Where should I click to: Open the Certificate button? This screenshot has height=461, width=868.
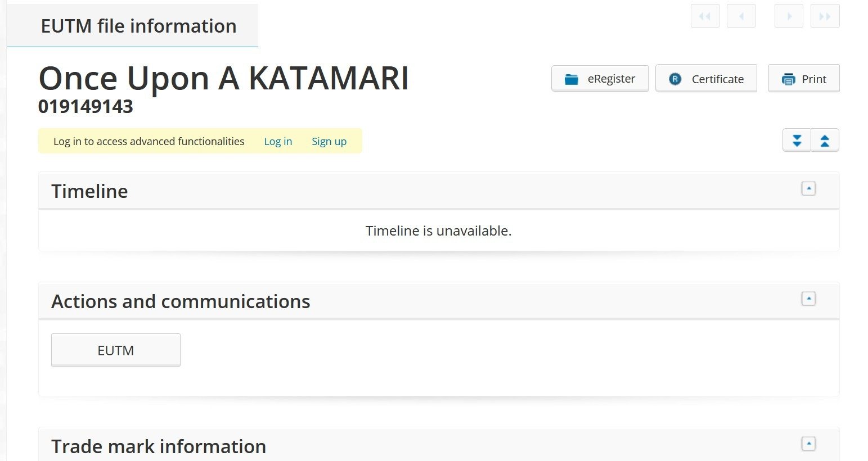click(706, 79)
